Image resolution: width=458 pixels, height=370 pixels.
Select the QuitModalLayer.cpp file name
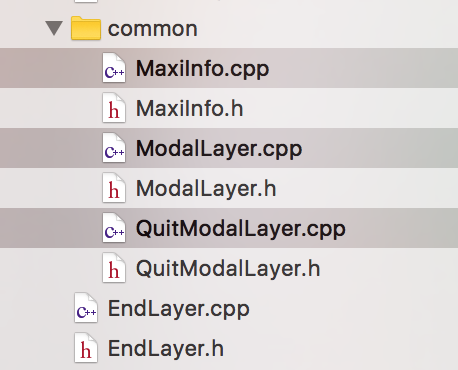(x=241, y=229)
